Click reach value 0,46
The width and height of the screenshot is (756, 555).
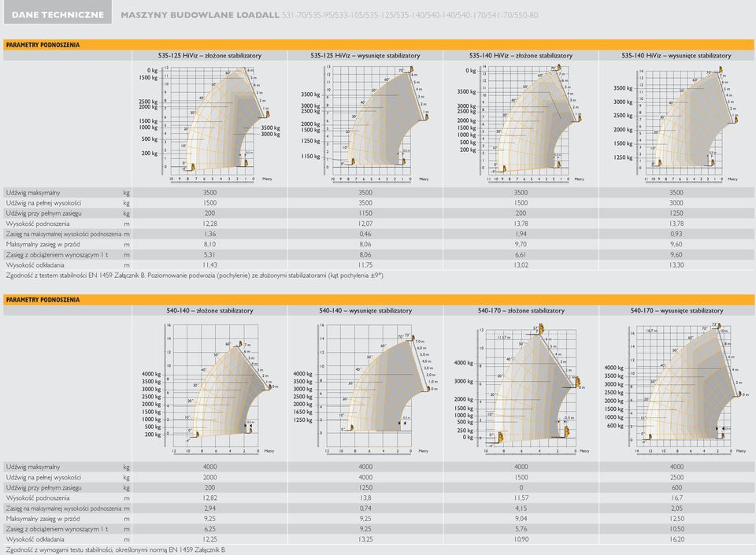(365, 234)
